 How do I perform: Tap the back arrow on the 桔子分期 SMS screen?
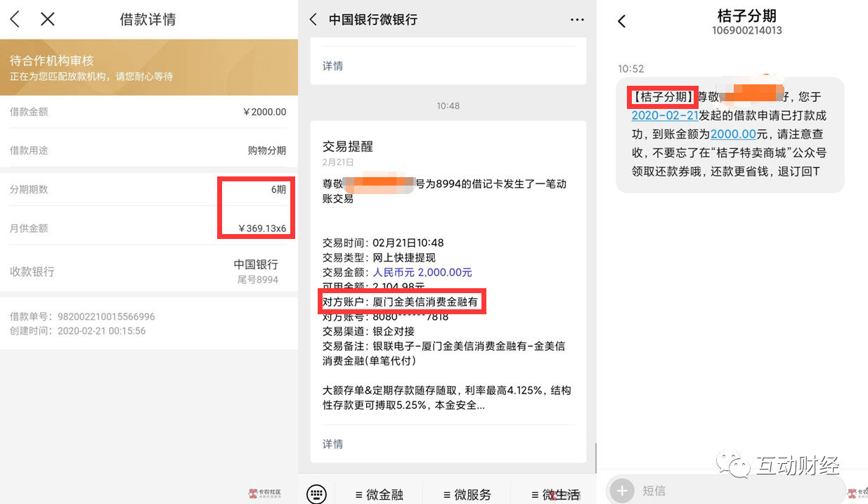621,21
